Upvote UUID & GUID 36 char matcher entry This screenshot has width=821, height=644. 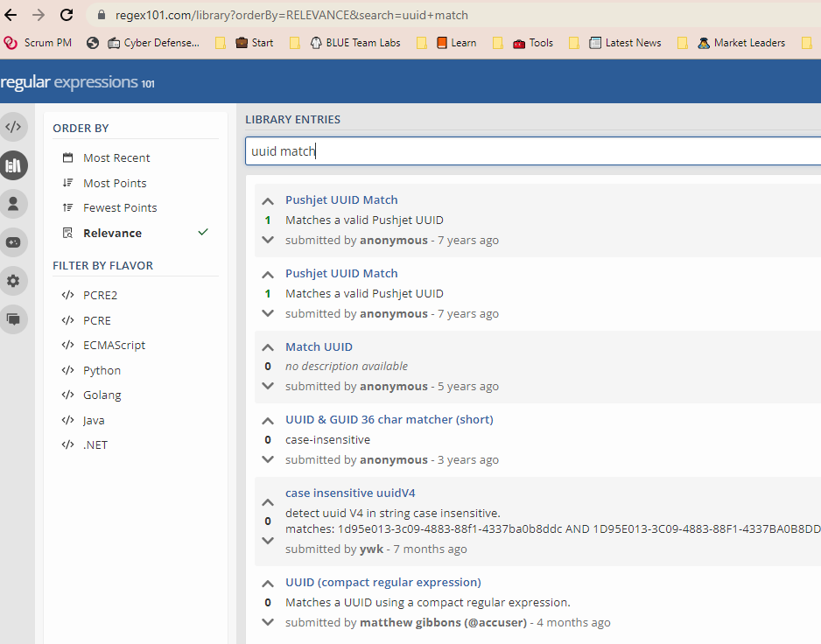268,420
